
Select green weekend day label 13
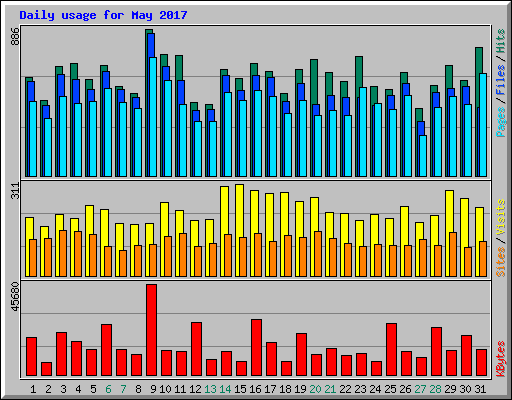(210, 389)
